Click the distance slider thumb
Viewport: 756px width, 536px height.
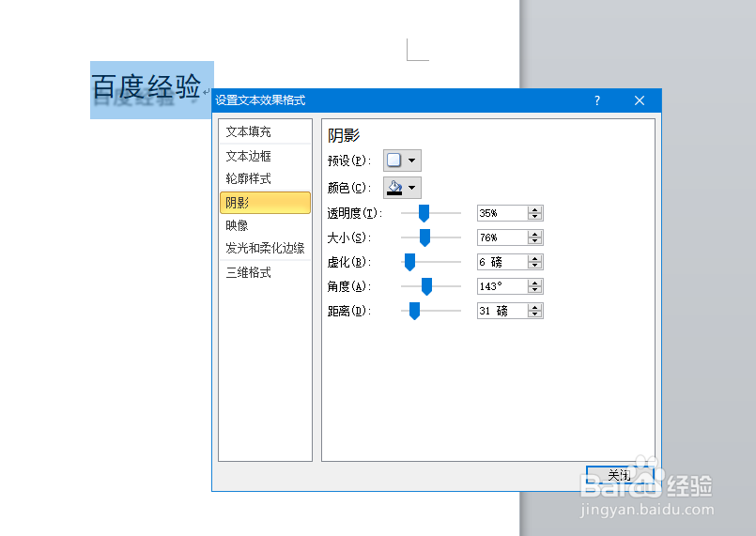tap(415, 311)
